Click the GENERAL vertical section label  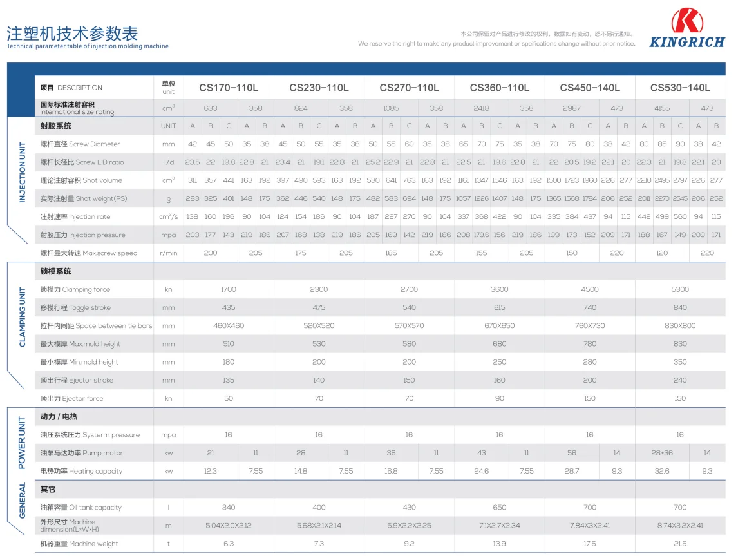[x=23, y=501]
